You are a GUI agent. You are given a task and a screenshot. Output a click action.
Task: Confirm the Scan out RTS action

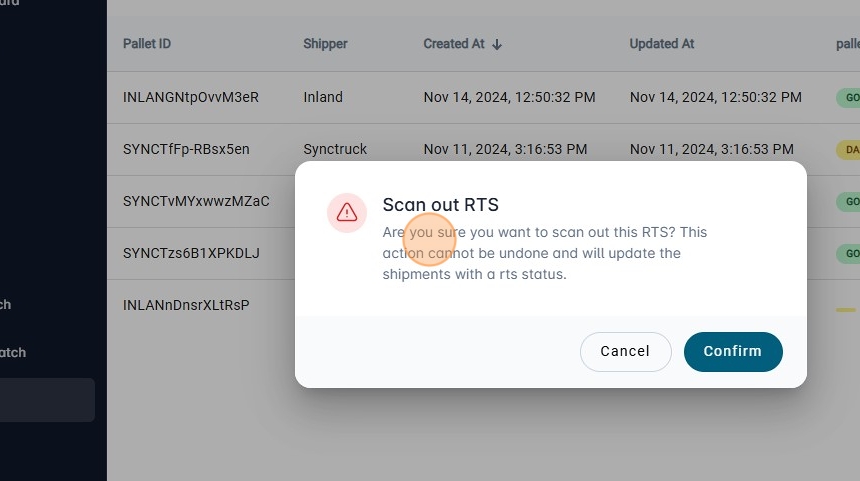(732, 351)
